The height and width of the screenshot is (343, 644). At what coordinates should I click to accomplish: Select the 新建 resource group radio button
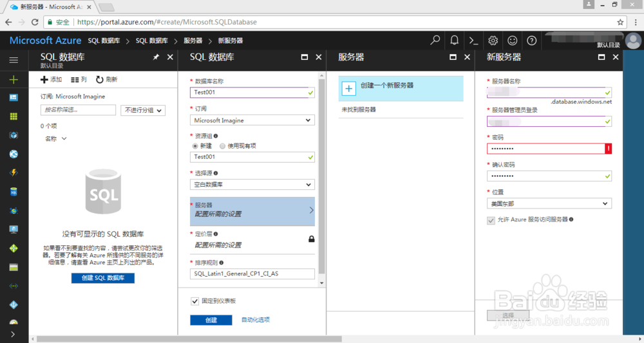pos(195,146)
